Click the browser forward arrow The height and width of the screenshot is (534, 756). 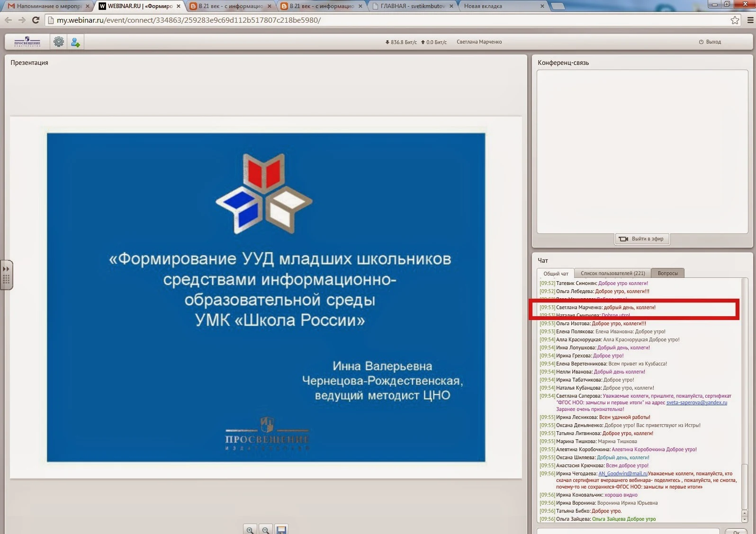pos(22,20)
